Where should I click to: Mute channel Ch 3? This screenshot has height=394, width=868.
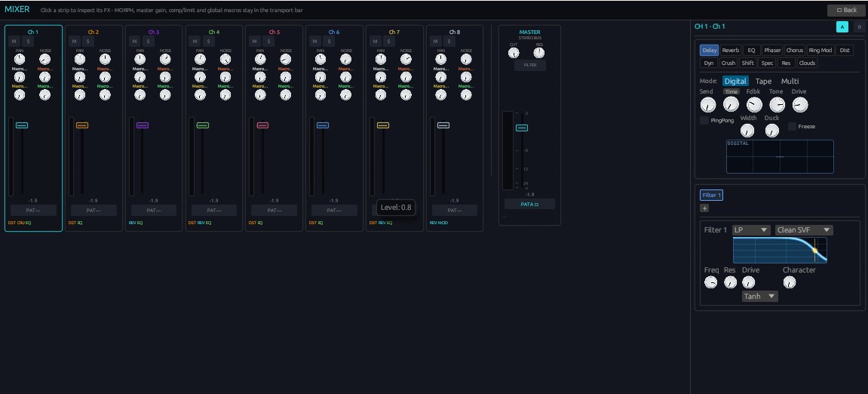coord(135,42)
